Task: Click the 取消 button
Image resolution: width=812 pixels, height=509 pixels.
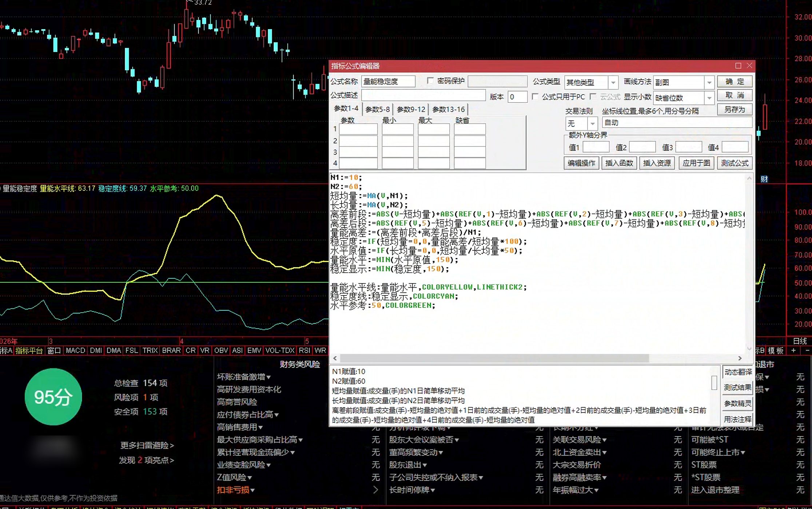Action: 735,96
